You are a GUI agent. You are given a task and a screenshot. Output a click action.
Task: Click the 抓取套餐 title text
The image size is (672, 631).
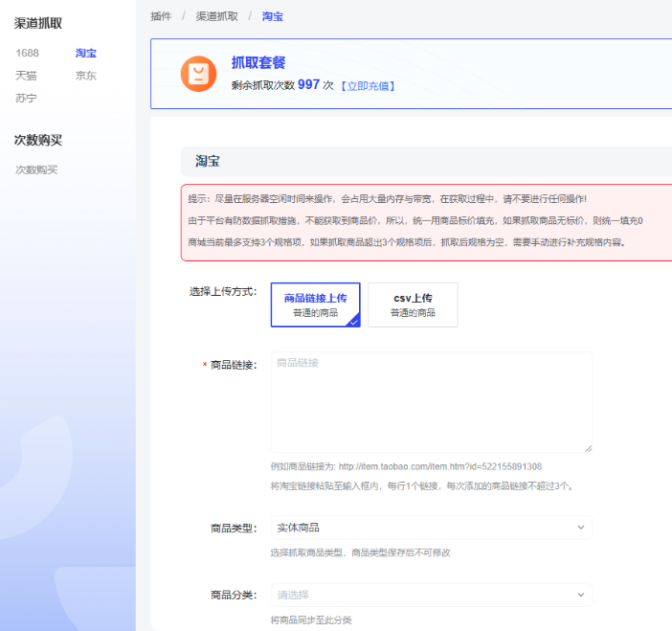click(258, 63)
